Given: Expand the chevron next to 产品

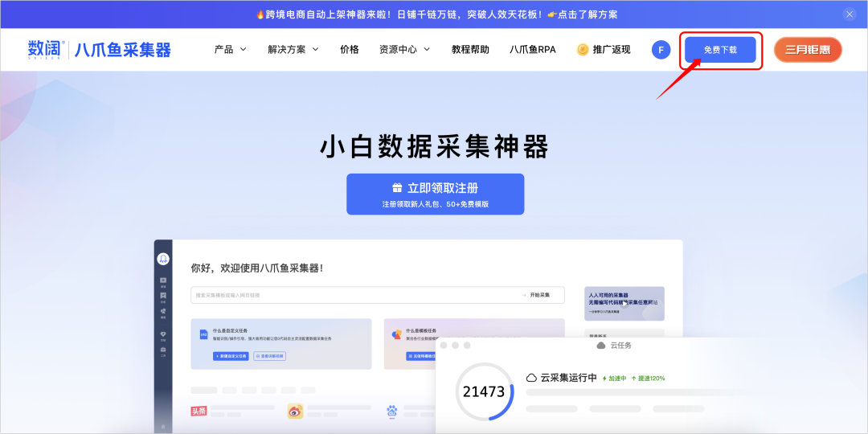Looking at the screenshot, I should [243, 49].
